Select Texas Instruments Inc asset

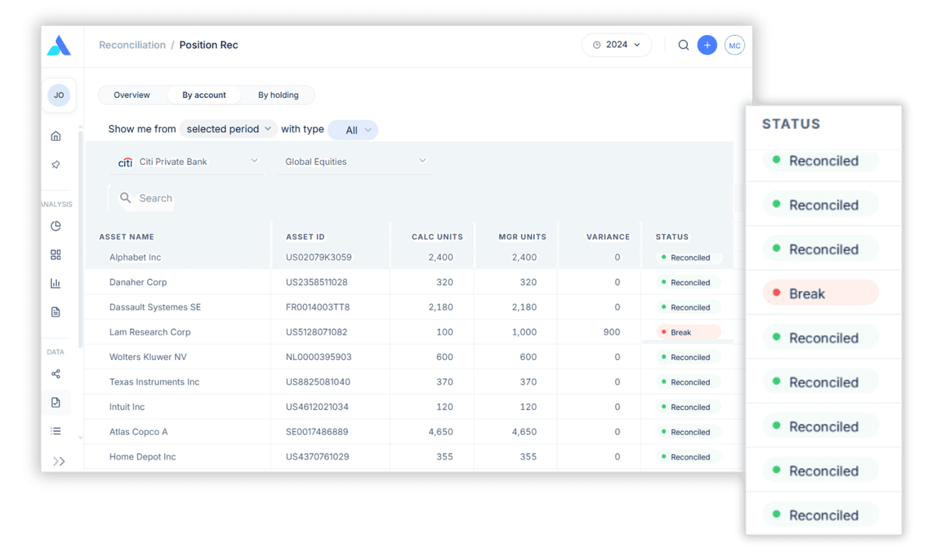(154, 382)
